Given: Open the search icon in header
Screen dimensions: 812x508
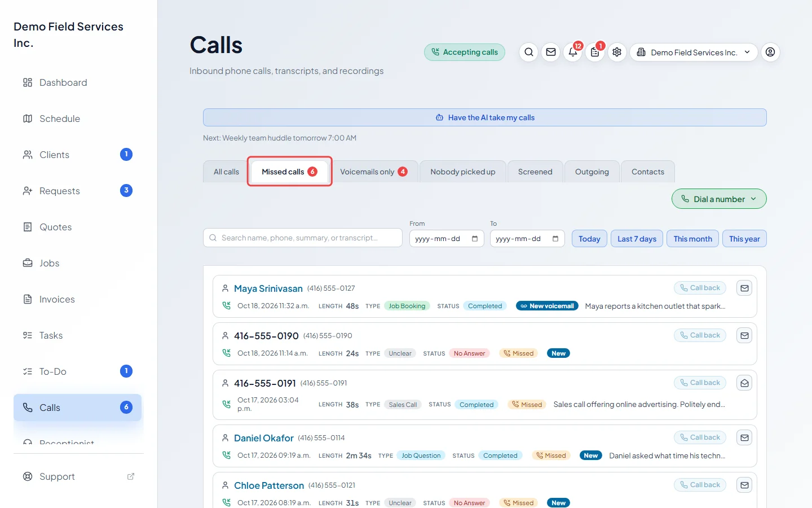Looking at the screenshot, I should (x=528, y=52).
